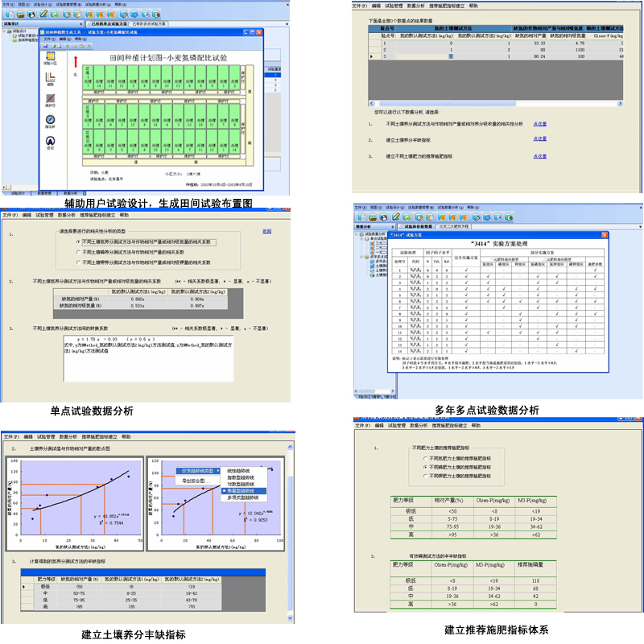Open 试验管理 menu in single-point analysis window
This screenshot has height=644, width=644.
click(x=44, y=215)
